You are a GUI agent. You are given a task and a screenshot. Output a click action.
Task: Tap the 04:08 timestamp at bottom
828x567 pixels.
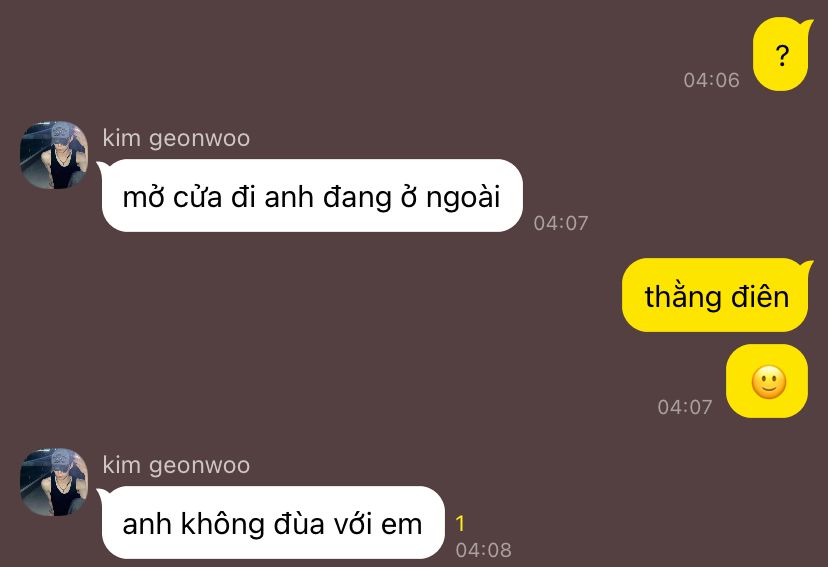click(484, 550)
